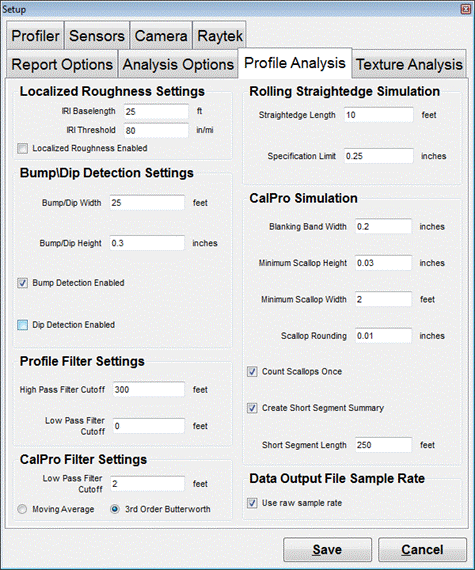This screenshot has width=475, height=570.
Task: Switch to the Profiler tab
Action: click(35, 36)
